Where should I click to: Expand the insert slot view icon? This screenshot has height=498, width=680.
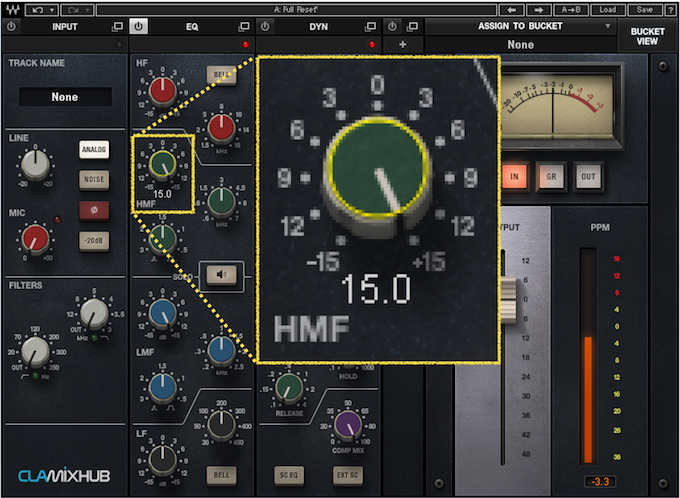(x=412, y=27)
